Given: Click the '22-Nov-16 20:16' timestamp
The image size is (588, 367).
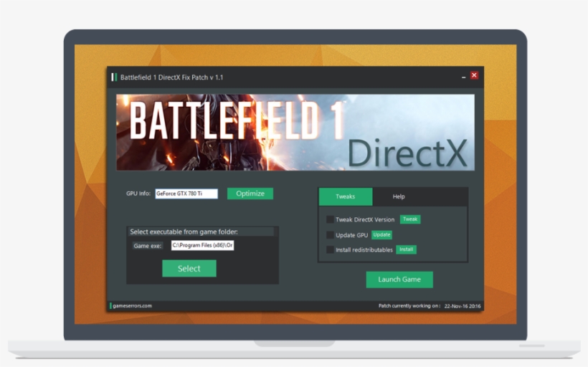Looking at the screenshot, I should click(x=463, y=306).
